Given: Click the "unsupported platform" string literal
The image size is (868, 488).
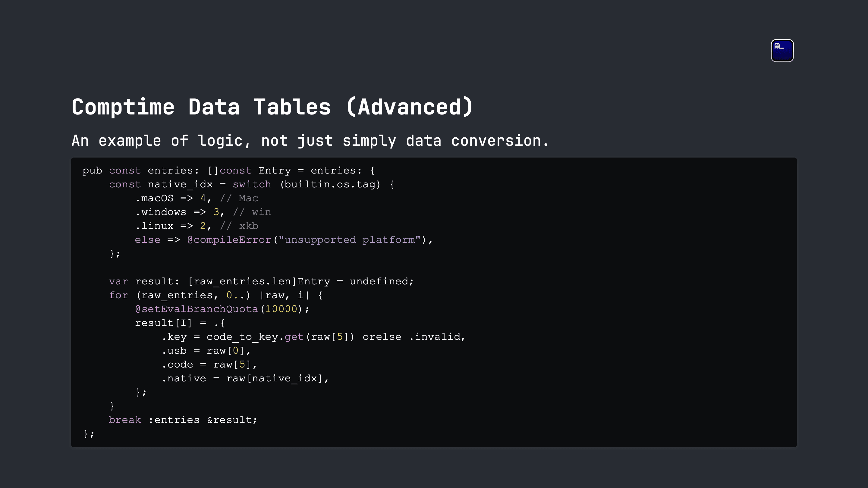Looking at the screenshot, I should tap(349, 240).
